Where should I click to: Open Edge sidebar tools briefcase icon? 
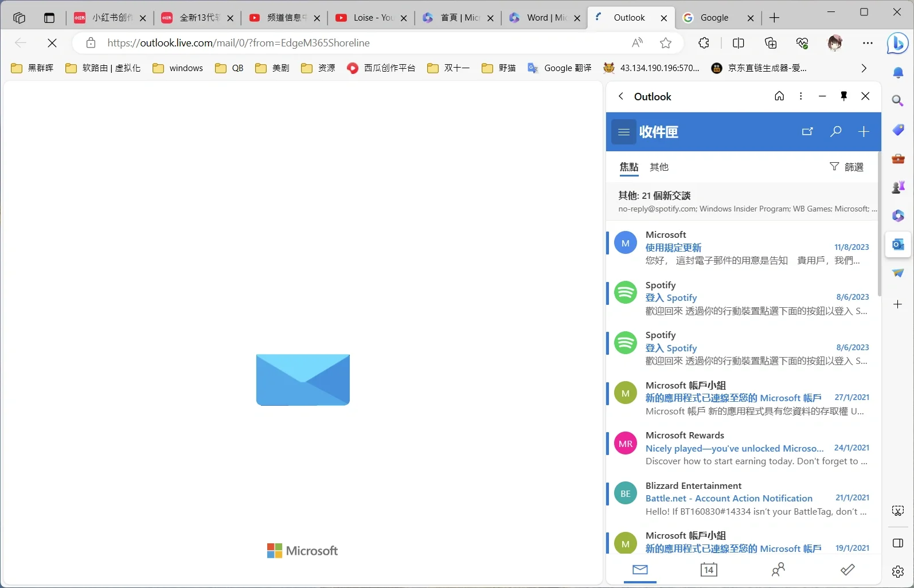pyautogui.click(x=898, y=158)
